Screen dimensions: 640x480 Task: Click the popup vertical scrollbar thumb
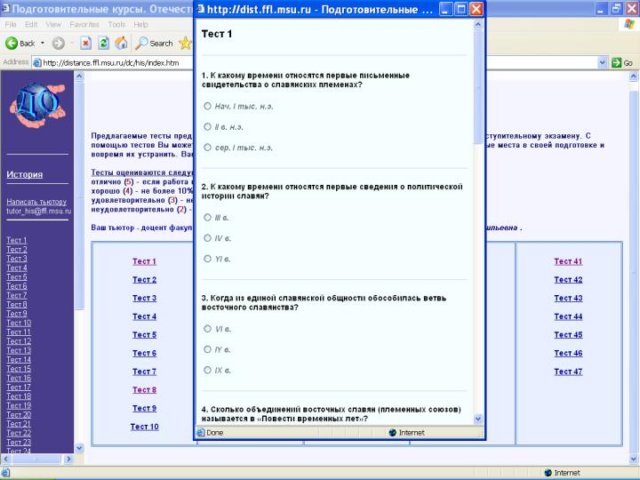click(478, 87)
